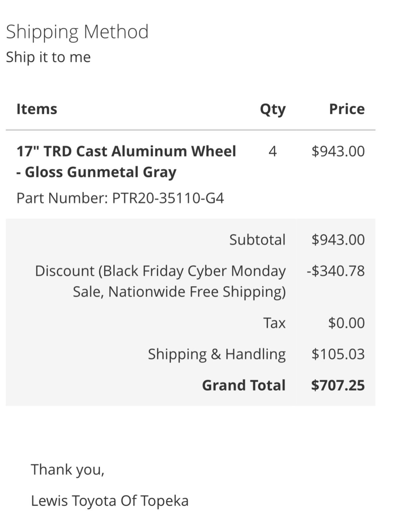Click the Tax label

274,323
